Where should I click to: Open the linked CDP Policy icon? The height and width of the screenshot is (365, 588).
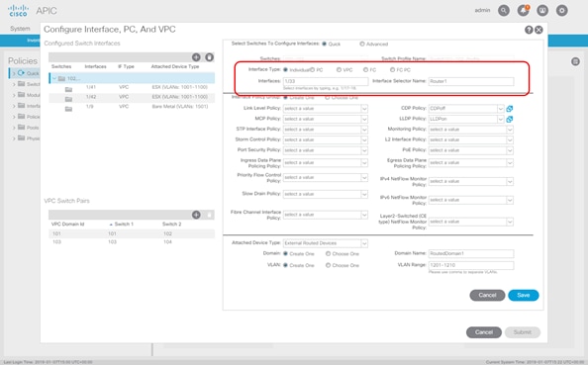coord(509,109)
